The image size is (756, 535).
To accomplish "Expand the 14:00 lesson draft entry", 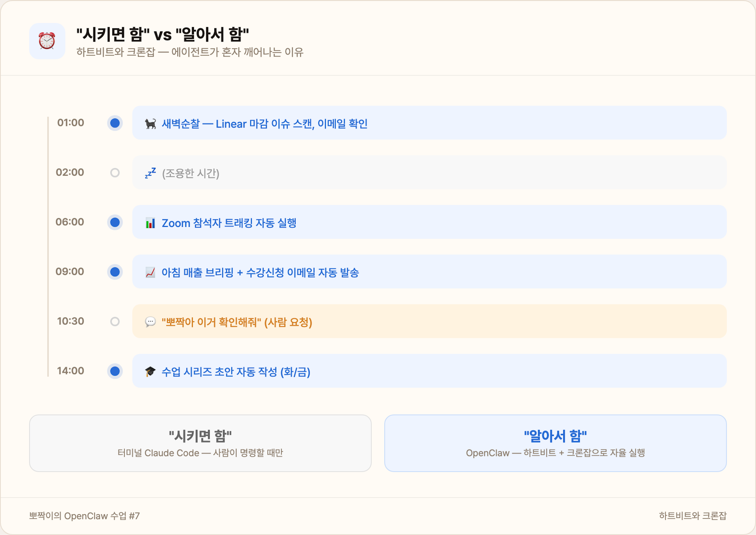I will click(x=429, y=371).
